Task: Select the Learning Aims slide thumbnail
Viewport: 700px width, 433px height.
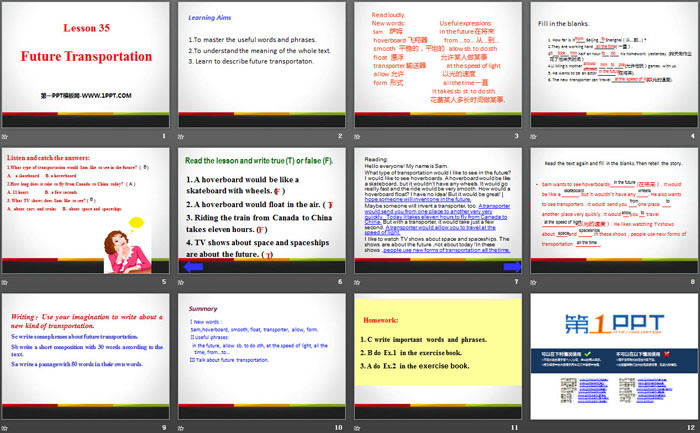Action: [262, 63]
